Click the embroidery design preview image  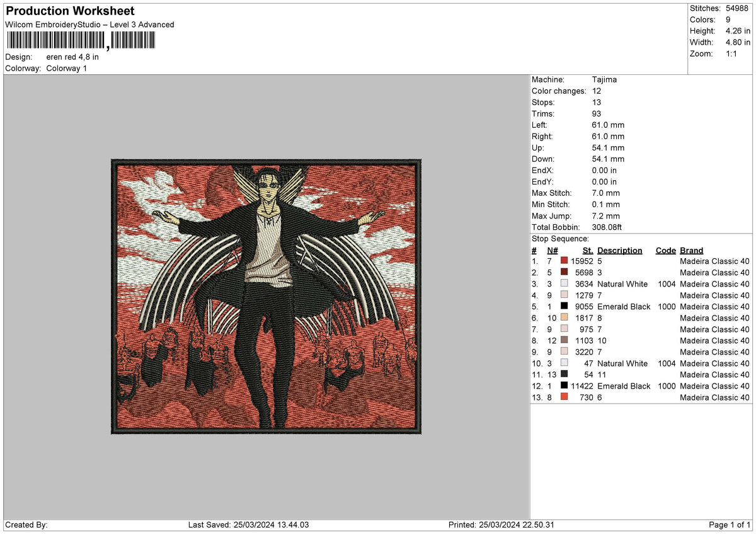coord(266,297)
